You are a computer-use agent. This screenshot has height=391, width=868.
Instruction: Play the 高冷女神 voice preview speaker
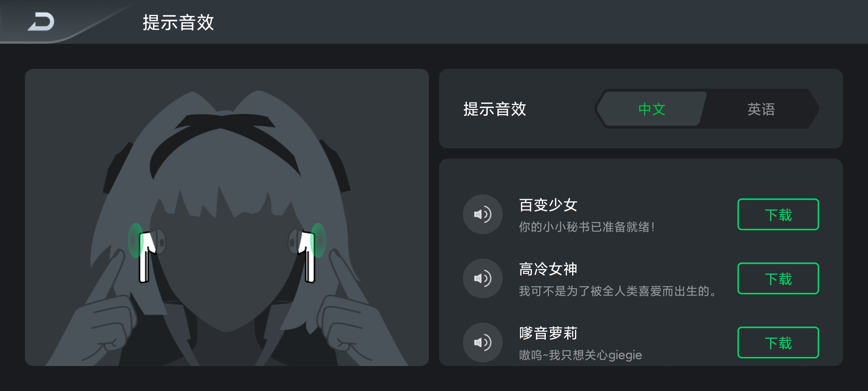pyautogui.click(x=482, y=278)
